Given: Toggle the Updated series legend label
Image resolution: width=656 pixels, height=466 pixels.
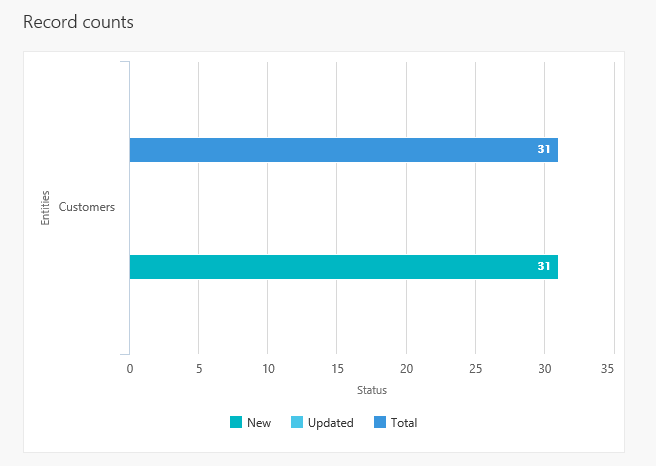Looking at the screenshot, I should pos(330,423).
